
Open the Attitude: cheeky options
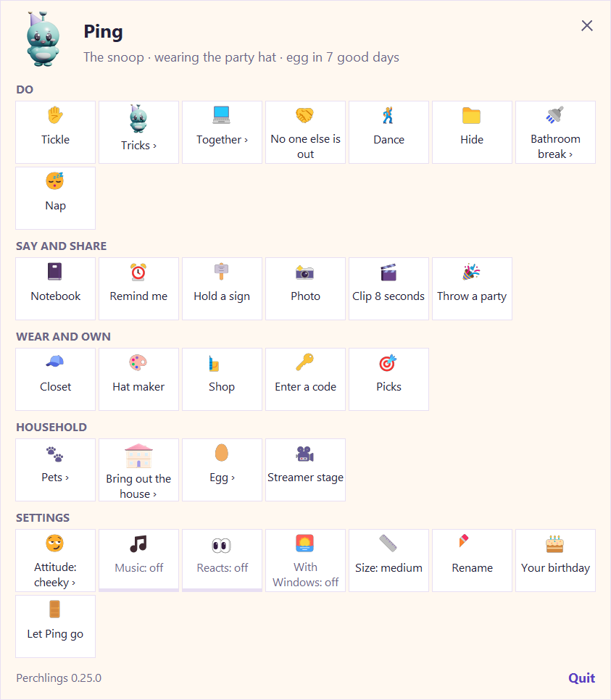tap(55, 561)
